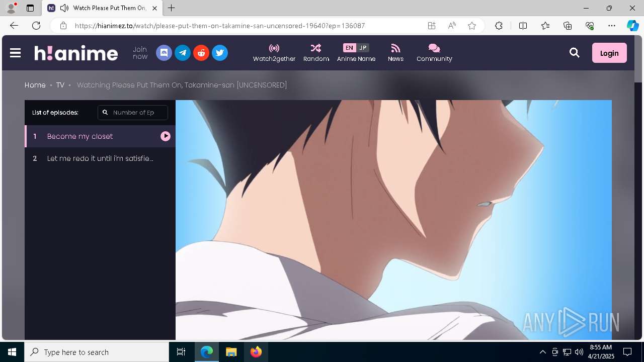Switch anime name language to EN
The width and height of the screenshot is (644, 362).
pyautogui.click(x=349, y=48)
